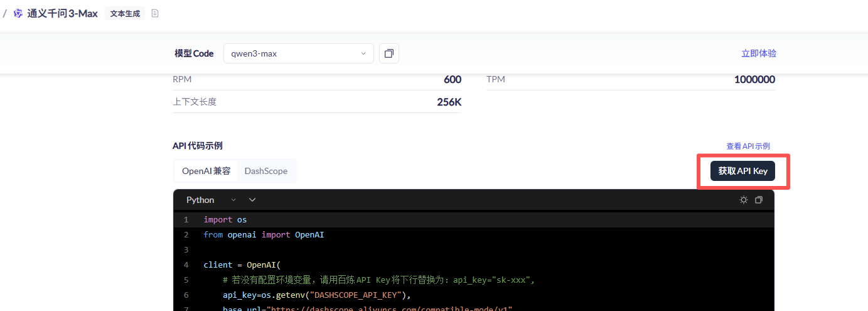This screenshot has height=311, width=868.
Task: Click the 文本生成 tag
Action: 125,13
